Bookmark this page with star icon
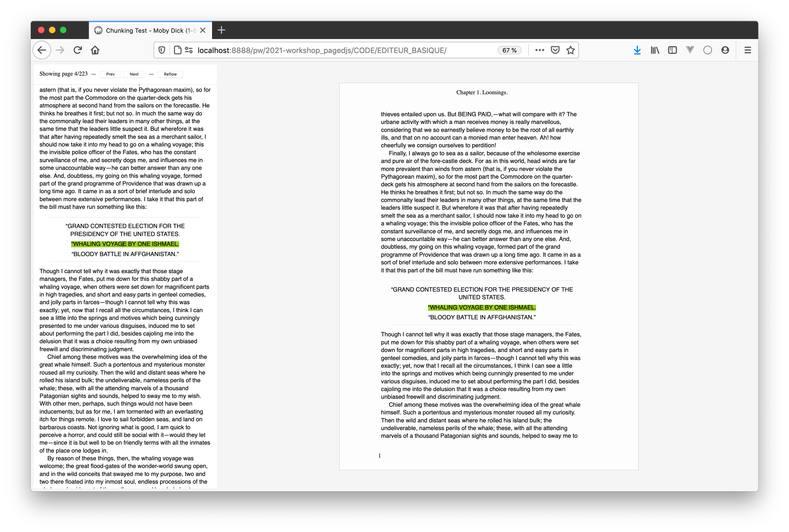The image size is (789, 532). click(571, 50)
